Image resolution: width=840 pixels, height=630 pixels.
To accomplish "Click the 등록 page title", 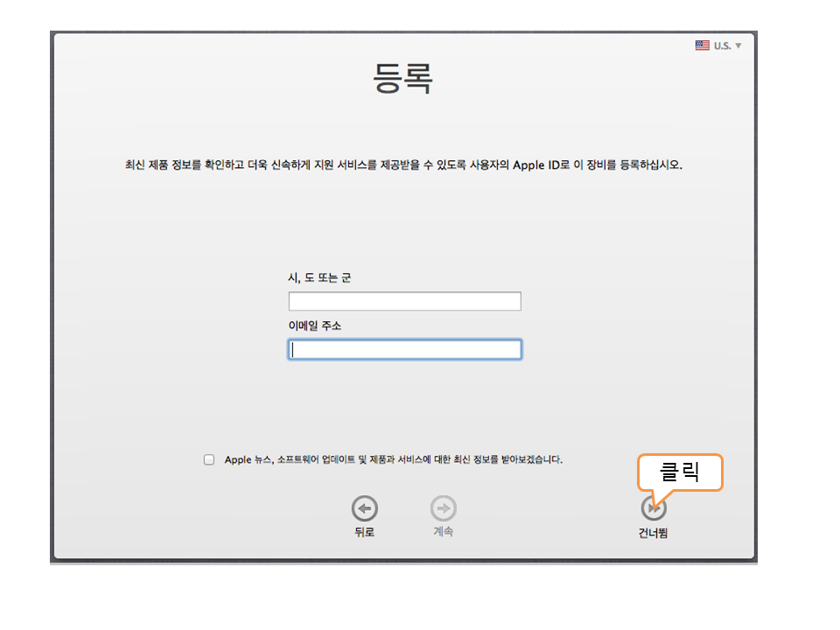I will (x=402, y=80).
